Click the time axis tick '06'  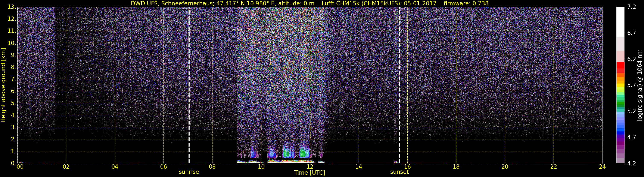coord(164,167)
